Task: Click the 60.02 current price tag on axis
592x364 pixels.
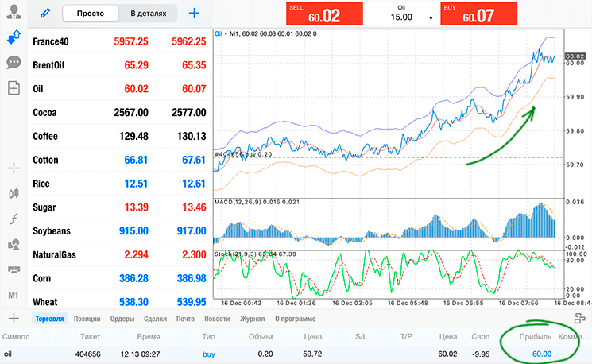Action: pos(575,56)
